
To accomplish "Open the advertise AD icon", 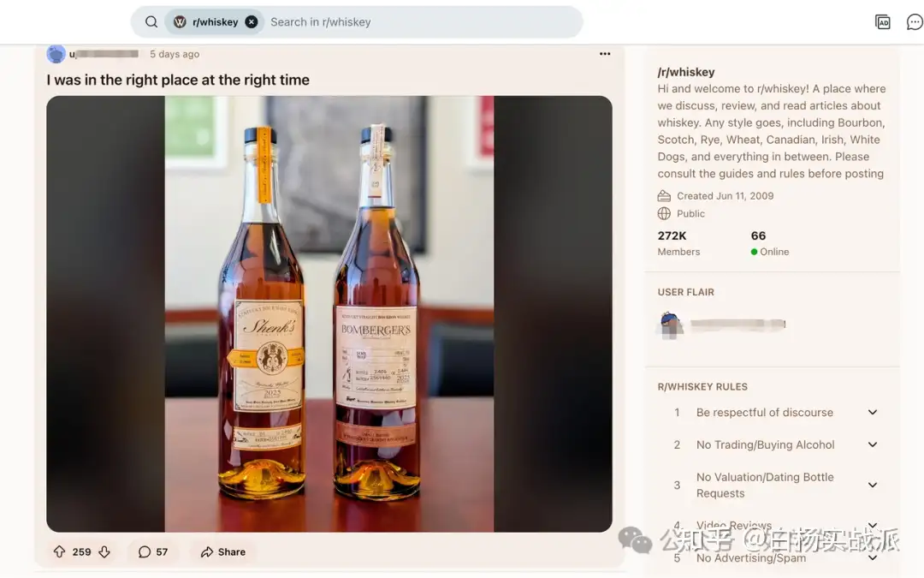I will [x=882, y=21].
